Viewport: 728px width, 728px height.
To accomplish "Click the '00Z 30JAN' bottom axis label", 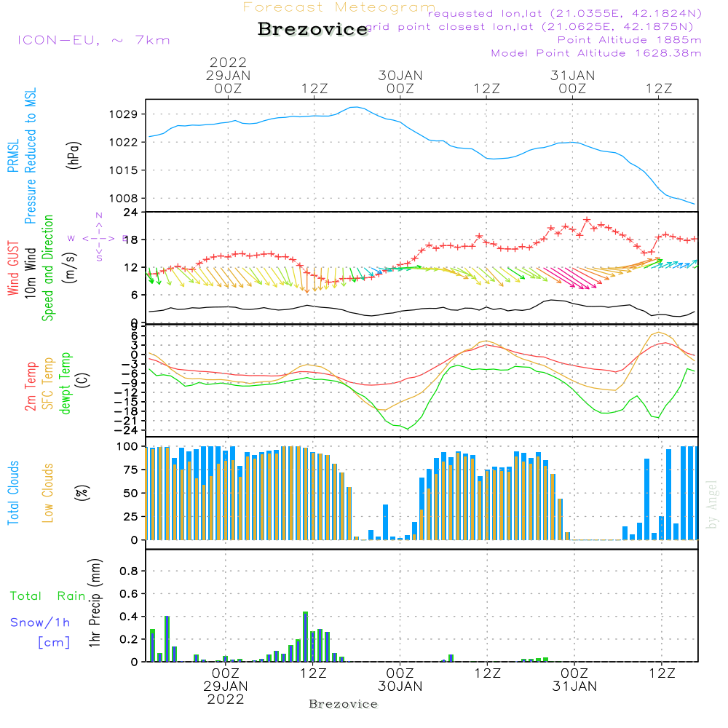I will coord(400,680).
